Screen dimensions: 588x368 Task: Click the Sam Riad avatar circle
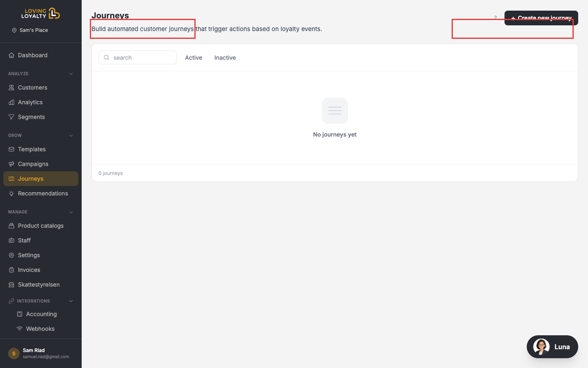tap(14, 353)
